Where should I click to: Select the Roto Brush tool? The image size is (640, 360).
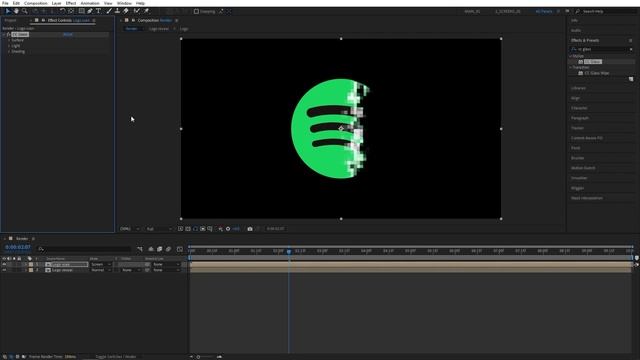point(137,11)
